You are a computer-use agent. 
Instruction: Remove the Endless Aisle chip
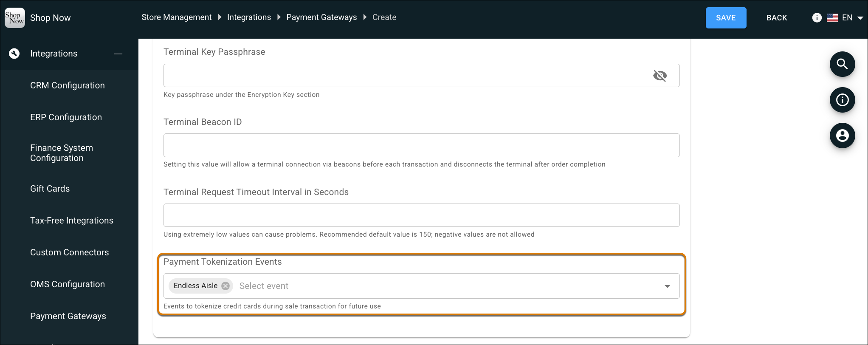point(225,286)
